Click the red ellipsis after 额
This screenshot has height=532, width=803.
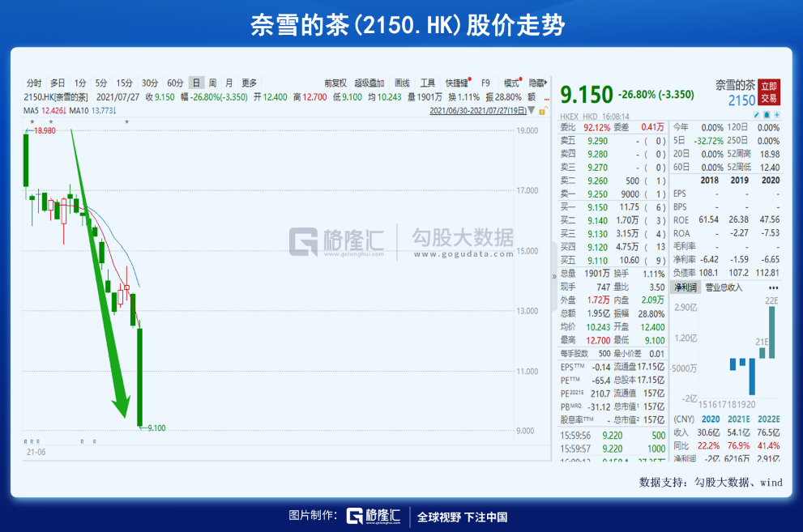pos(546,98)
